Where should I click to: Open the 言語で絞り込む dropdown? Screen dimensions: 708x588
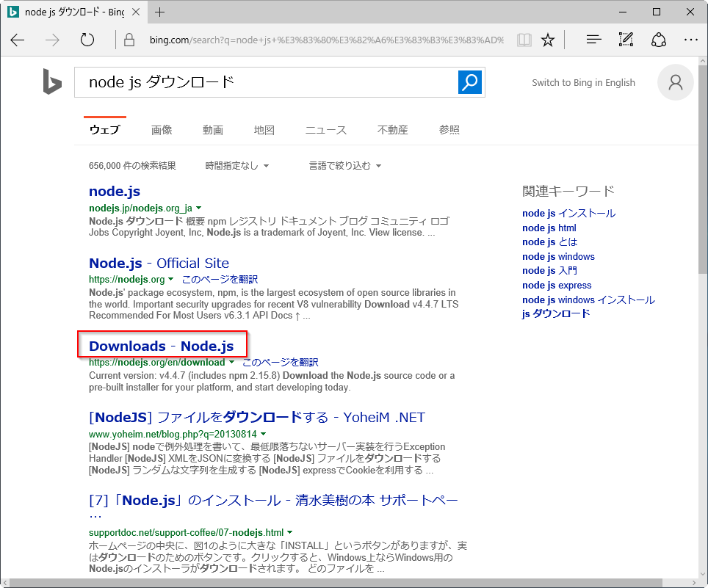pos(345,166)
